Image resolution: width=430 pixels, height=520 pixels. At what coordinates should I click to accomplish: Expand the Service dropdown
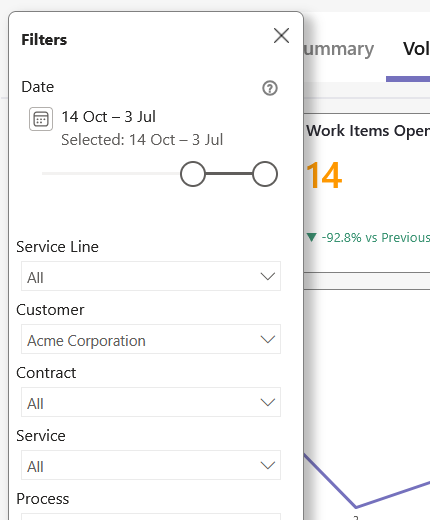tap(151, 465)
